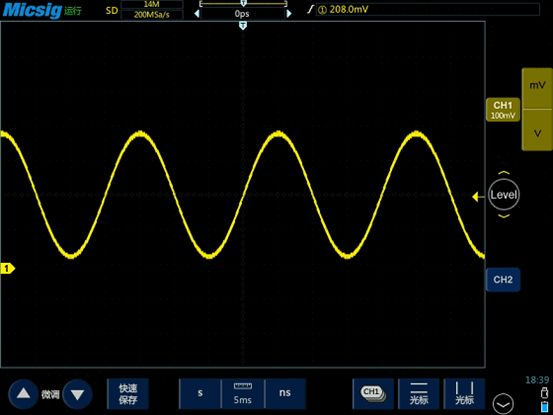Viewport: 553px width, 415px height.
Task: Open horizontal cursors (光标) button
Action: (x=419, y=394)
